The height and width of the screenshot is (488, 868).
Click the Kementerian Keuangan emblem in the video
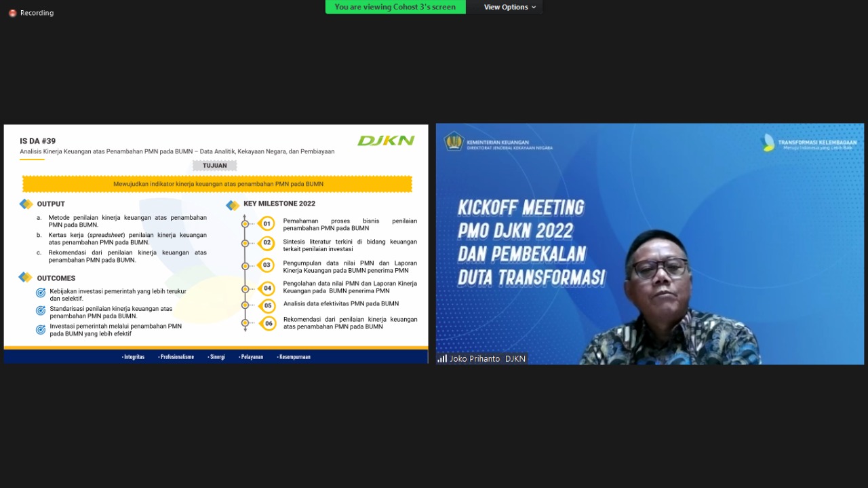[453, 142]
